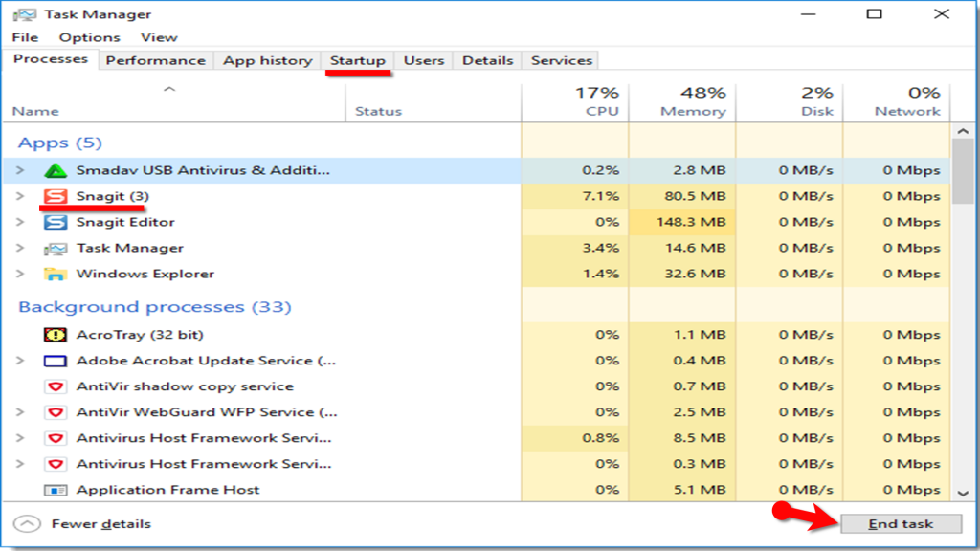Viewport: 980px width, 551px height.
Task: Open the View menu
Action: tap(159, 37)
